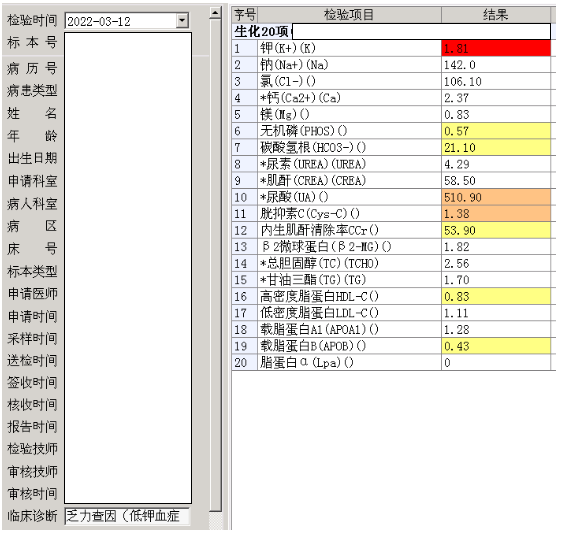
Task: Select the 镁(Mg) test item
Action: pyautogui.click(x=349, y=114)
